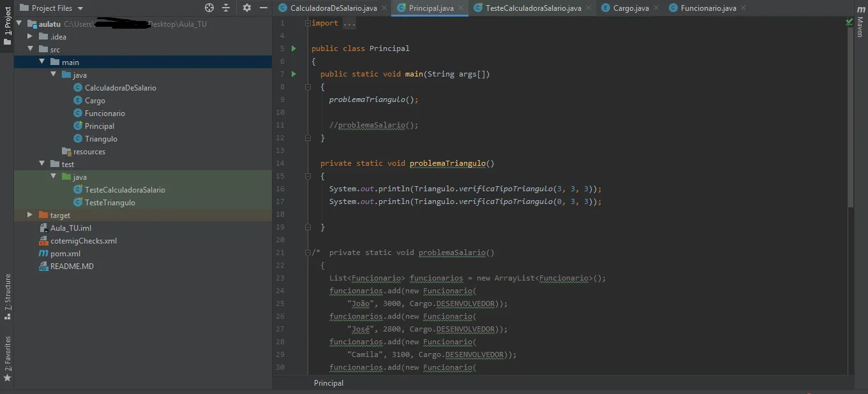Click the green inspection checkmark icon

849,22
